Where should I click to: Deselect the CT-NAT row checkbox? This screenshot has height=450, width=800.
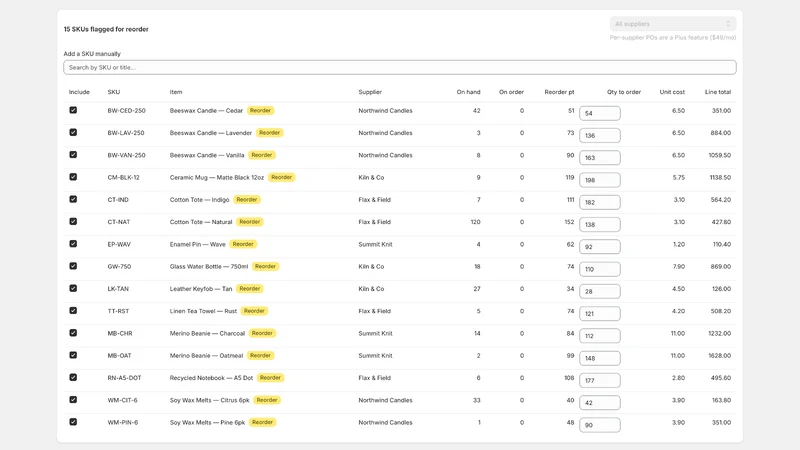tap(73, 221)
